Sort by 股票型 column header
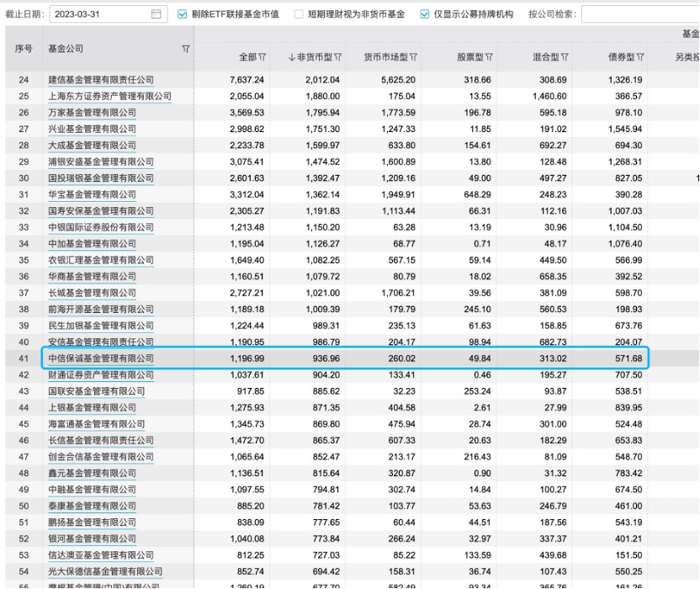This screenshot has width=700, height=589. click(x=470, y=57)
